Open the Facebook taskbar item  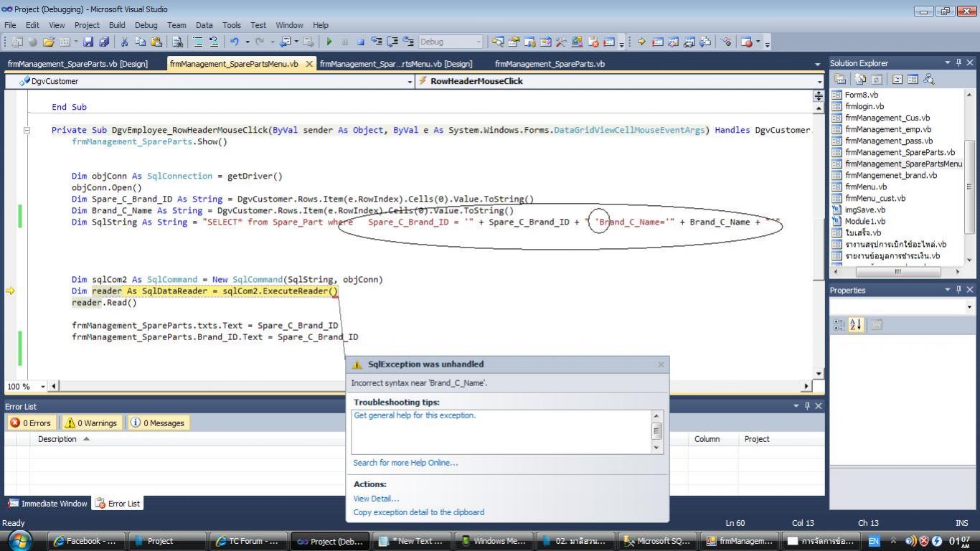pos(86,541)
